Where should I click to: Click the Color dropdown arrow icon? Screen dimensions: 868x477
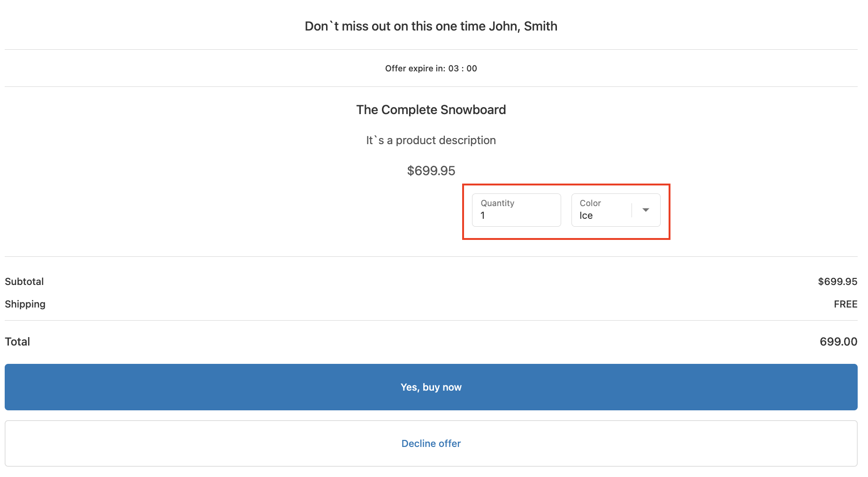tap(646, 210)
